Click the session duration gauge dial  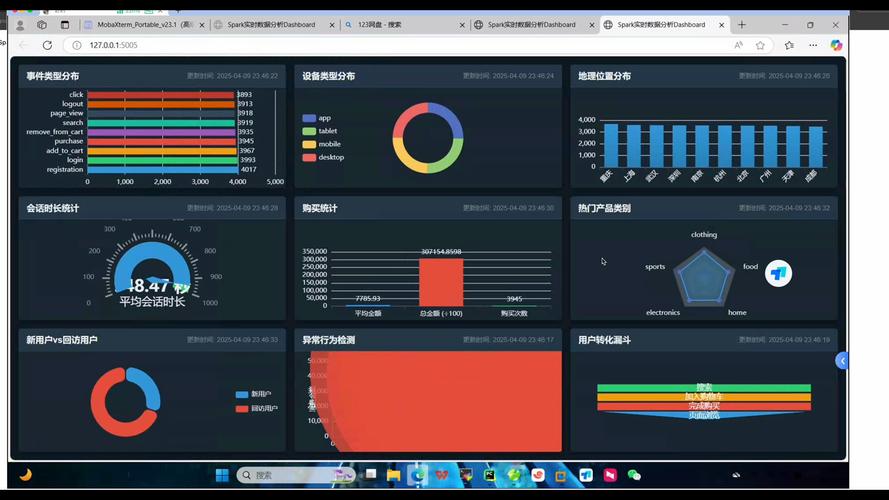click(152, 266)
